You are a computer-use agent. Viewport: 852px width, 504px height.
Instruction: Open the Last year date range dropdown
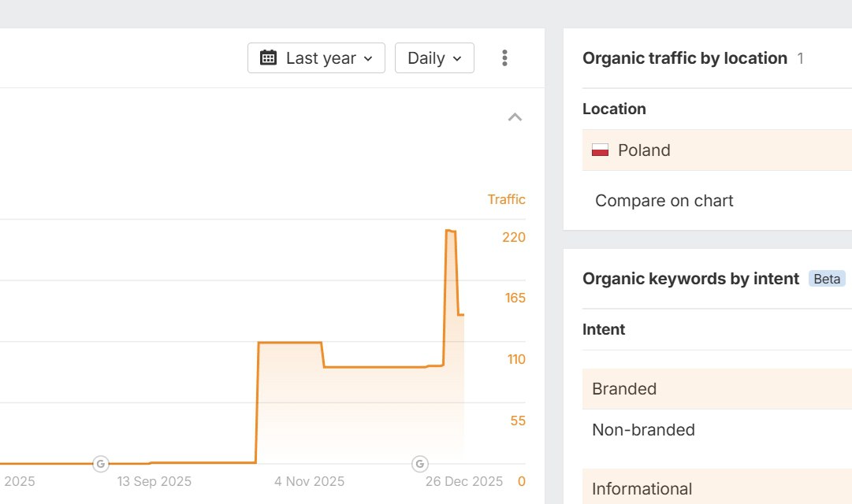click(x=316, y=57)
